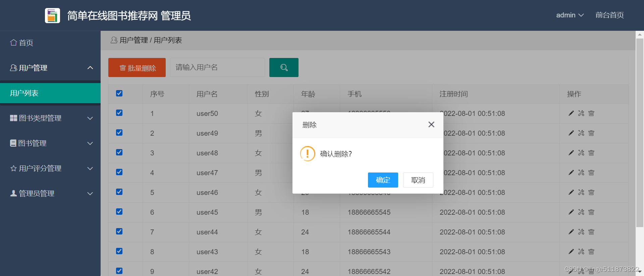Edit user43 with the pencil icon
This screenshot has height=276, width=644.
pyautogui.click(x=571, y=252)
